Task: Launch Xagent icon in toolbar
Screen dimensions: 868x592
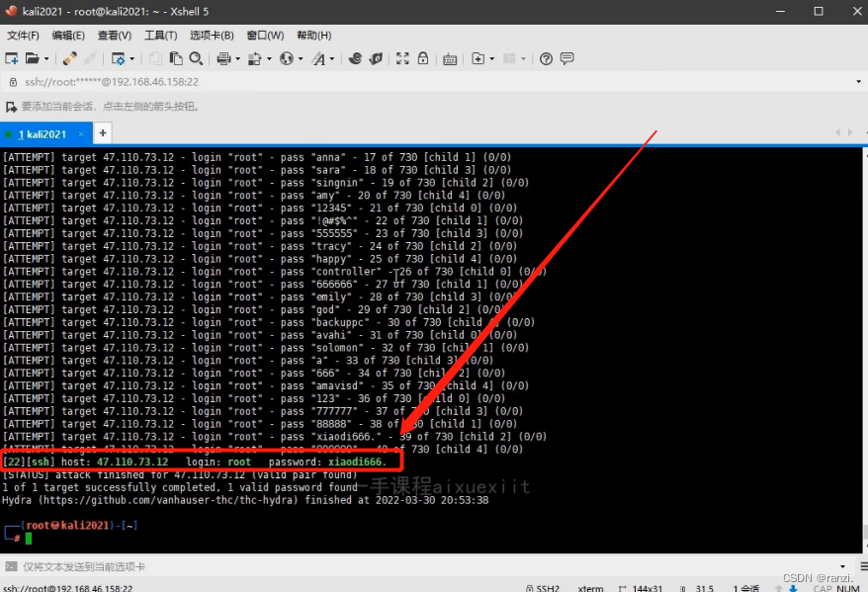Action: point(376,58)
